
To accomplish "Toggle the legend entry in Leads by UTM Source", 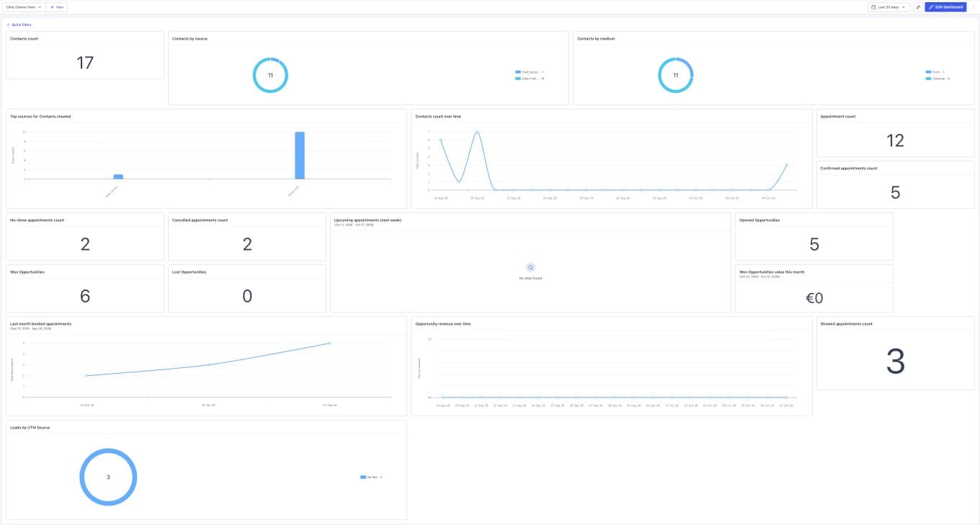I will pos(371,477).
